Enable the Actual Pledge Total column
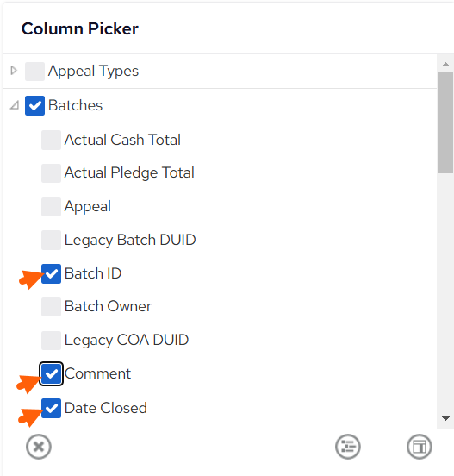The height and width of the screenshot is (476, 454). click(51, 173)
